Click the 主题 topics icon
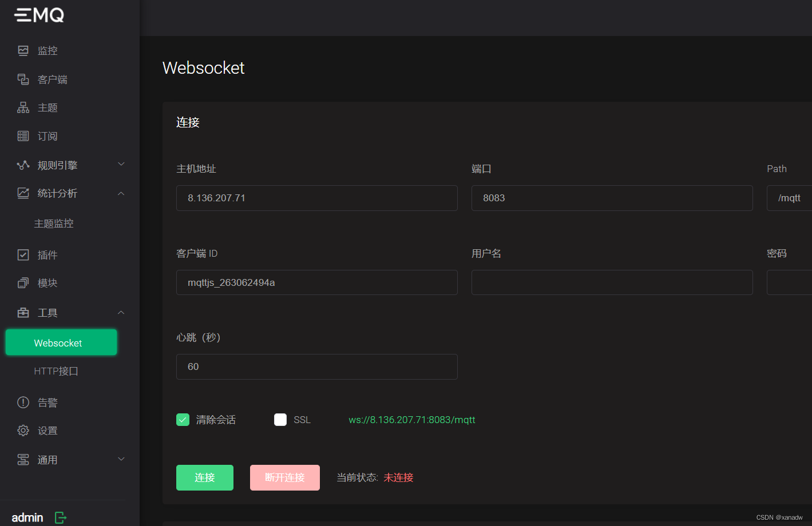The image size is (812, 526). pos(23,107)
